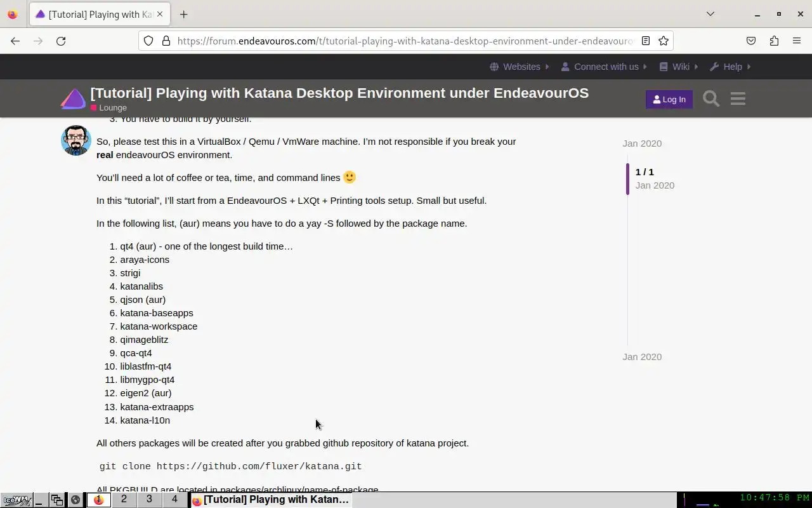Open the forum search magnifier
Image resolution: width=812 pixels, height=508 pixels.
(x=711, y=98)
